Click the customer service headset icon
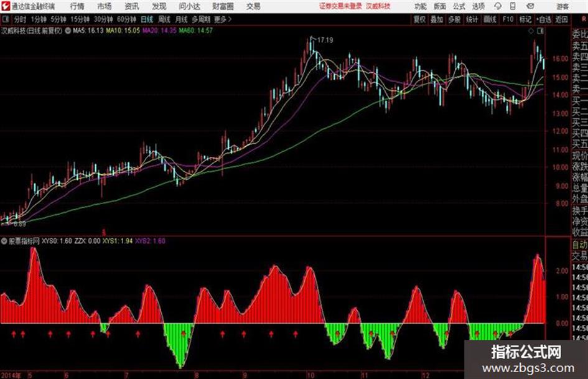This screenshot has width=588, height=379. pyautogui.click(x=498, y=6)
